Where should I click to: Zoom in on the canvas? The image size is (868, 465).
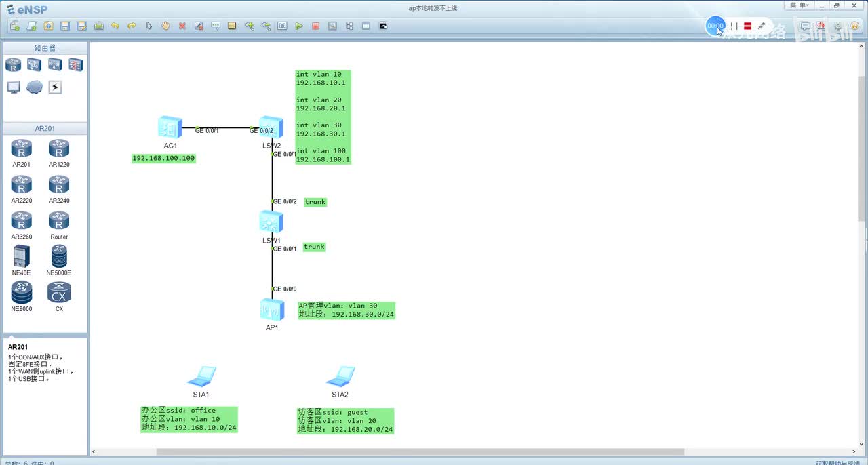[250, 26]
